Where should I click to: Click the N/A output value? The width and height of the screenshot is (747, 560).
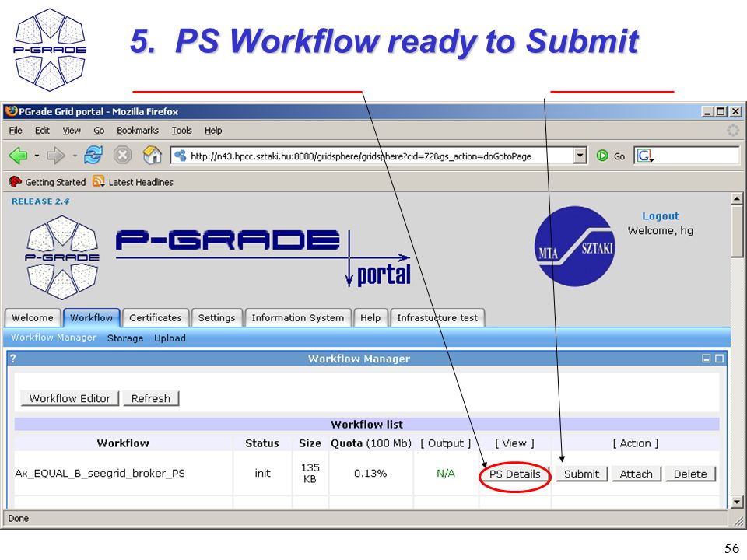click(445, 474)
